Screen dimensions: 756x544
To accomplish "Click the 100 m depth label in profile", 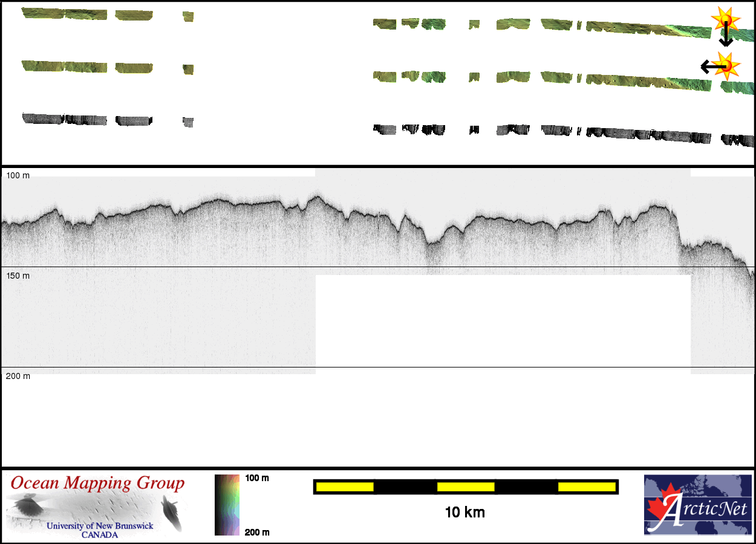I will click(18, 175).
